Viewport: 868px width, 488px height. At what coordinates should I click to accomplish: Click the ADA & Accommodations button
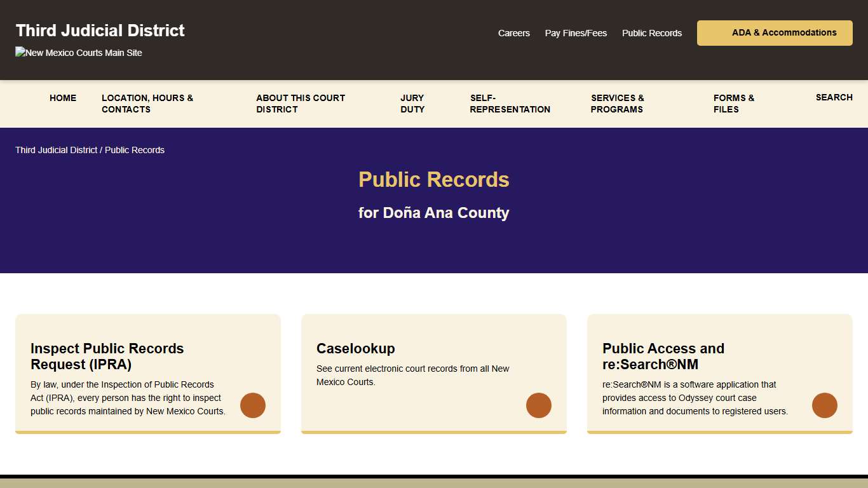(774, 32)
